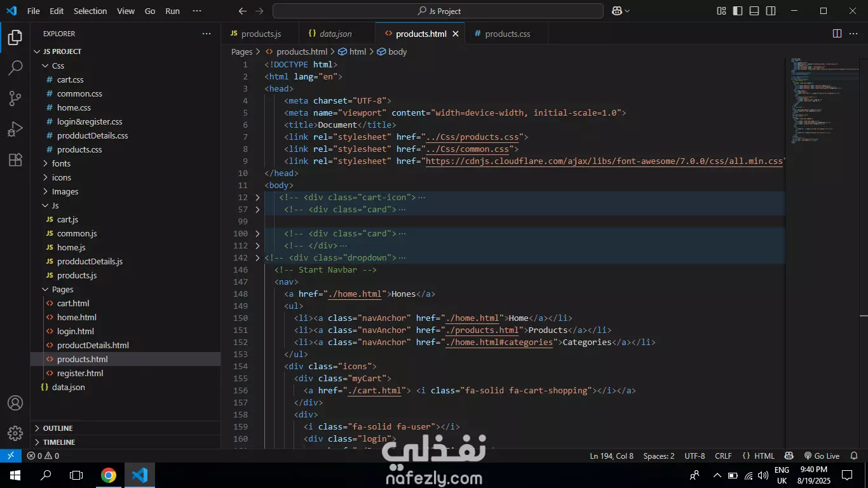Toggle the bottom panel visibility
Image resolution: width=868 pixels, height=488 pixels.
754,11
